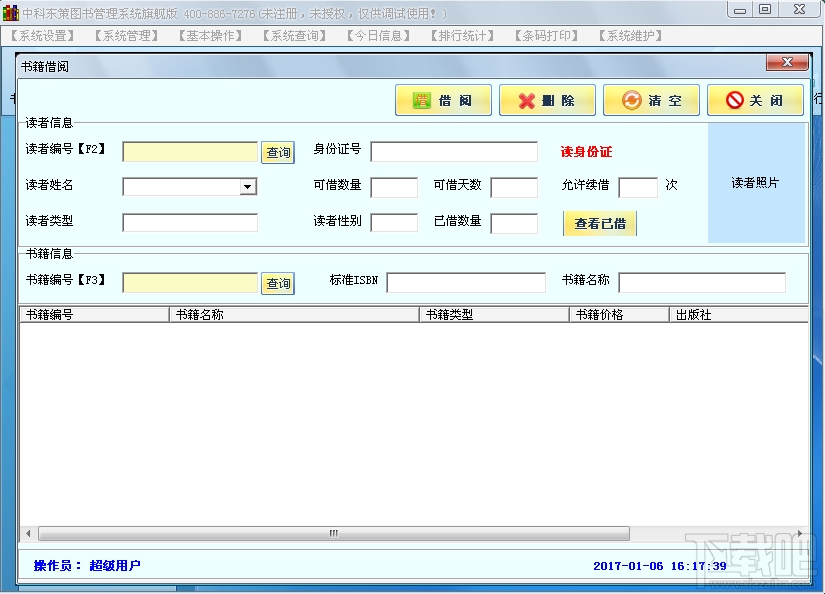
Task: Click the 查询 button beside 书籍编号
Action: click(x=278, y=284)
